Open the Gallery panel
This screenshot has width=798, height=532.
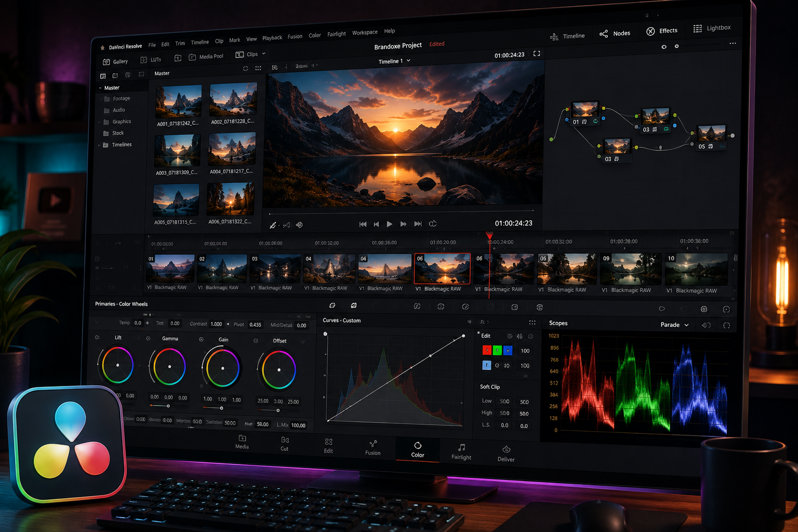[115, 61]
